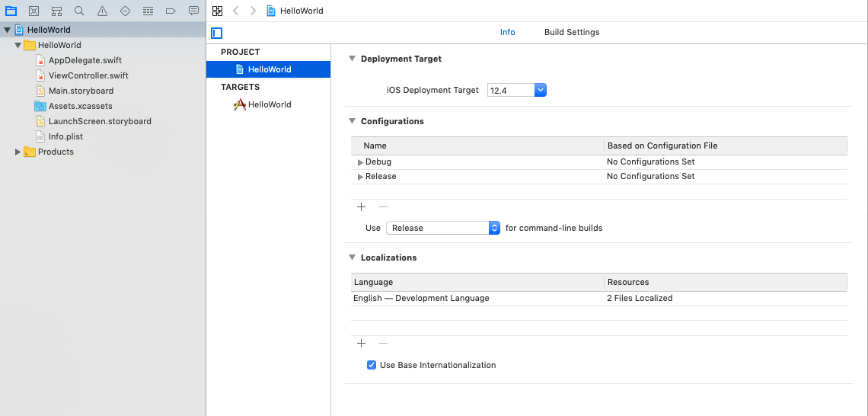
Task: Toggle Use Base Internationalization checkbox
Action: click(x=372, y=365)
